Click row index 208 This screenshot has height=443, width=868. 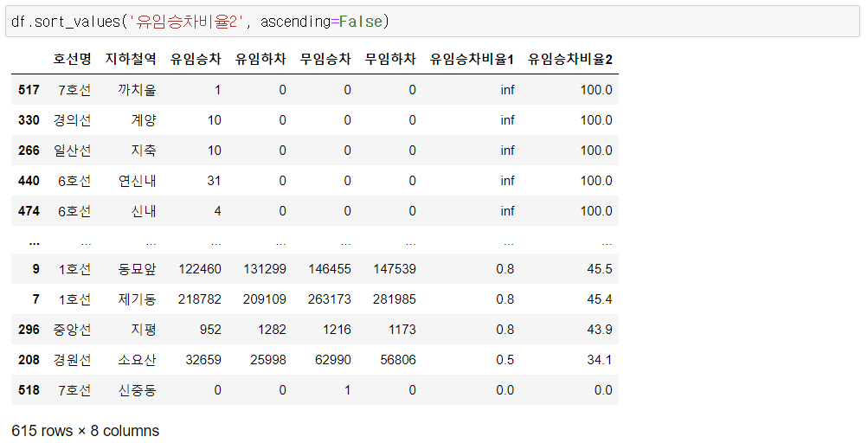coord(29,360)
